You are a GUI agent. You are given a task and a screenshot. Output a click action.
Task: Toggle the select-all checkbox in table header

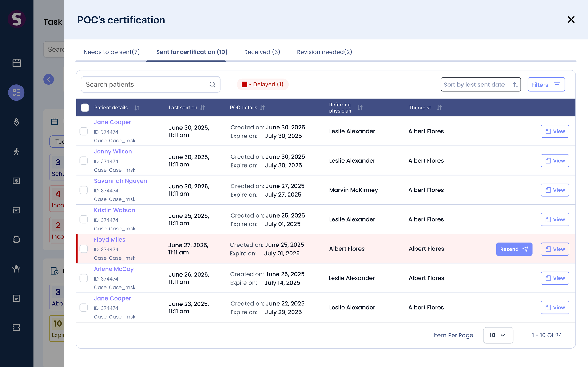[x=85, y=108]
